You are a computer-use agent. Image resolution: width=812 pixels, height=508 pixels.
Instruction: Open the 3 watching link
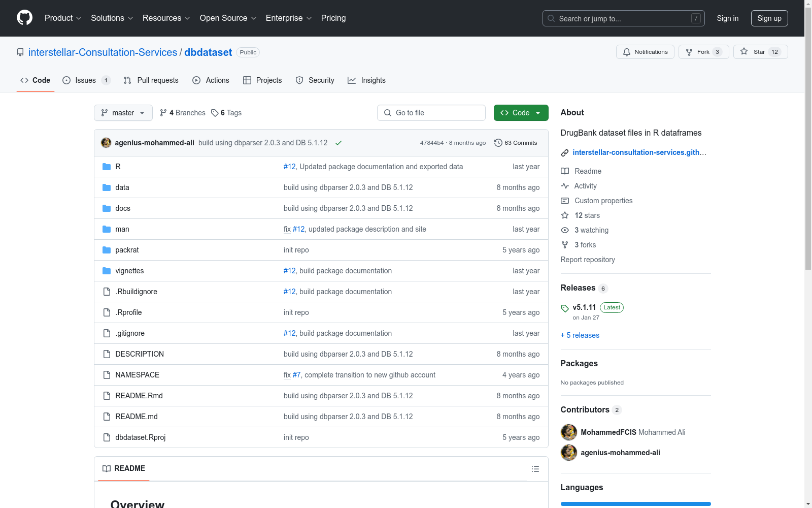tap(591, 230)
